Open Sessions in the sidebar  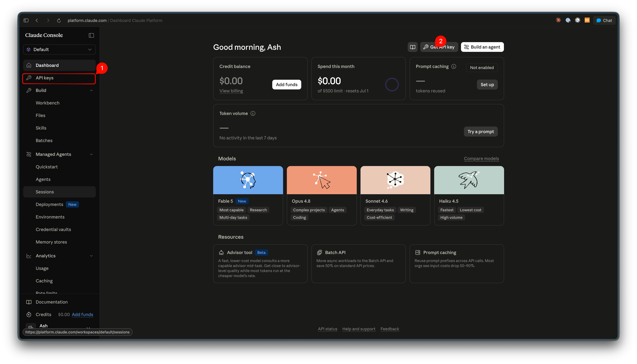click(x=59, y=192)
